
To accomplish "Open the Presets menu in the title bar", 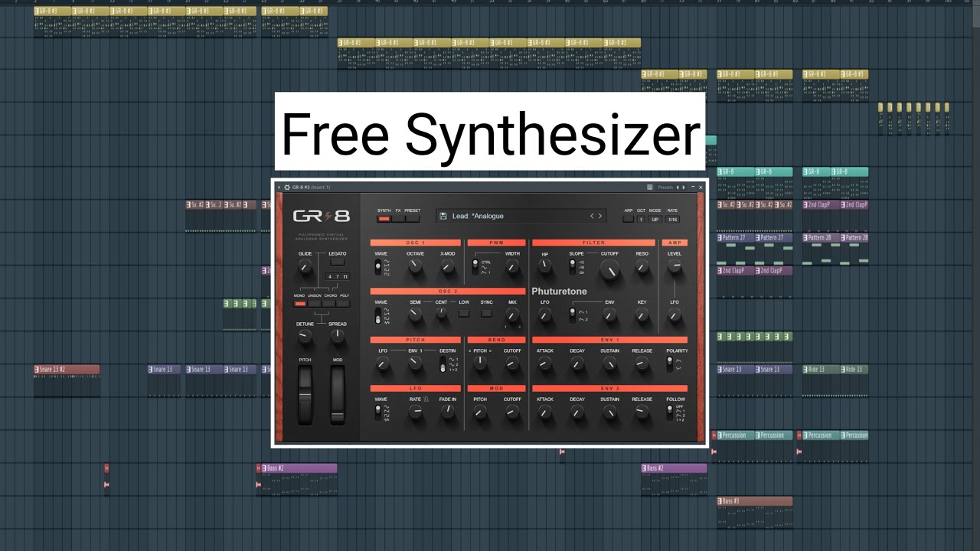I will click(665, 187).
